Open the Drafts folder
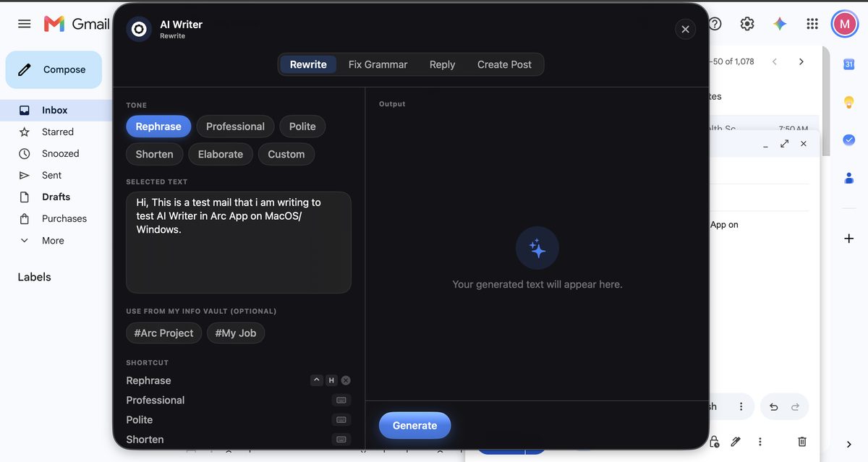This screenshot has width=868, height=462. (54, 197)
